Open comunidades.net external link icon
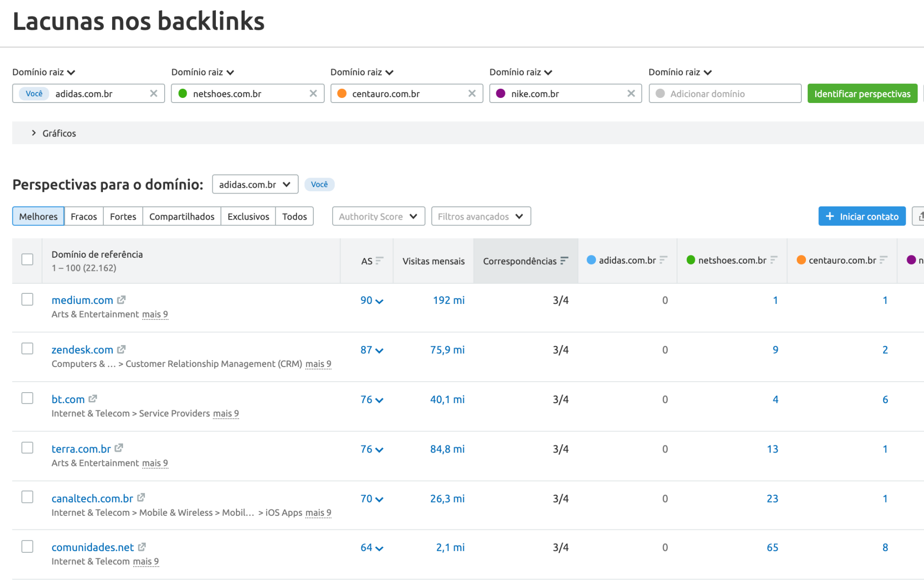 click(x=142, y=547)
